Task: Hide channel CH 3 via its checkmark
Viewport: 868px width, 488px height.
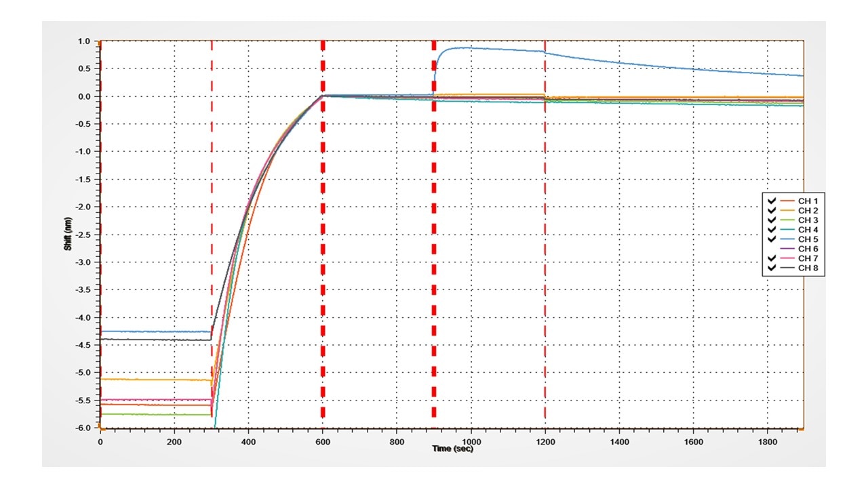Action: click(x=772, y=220)
